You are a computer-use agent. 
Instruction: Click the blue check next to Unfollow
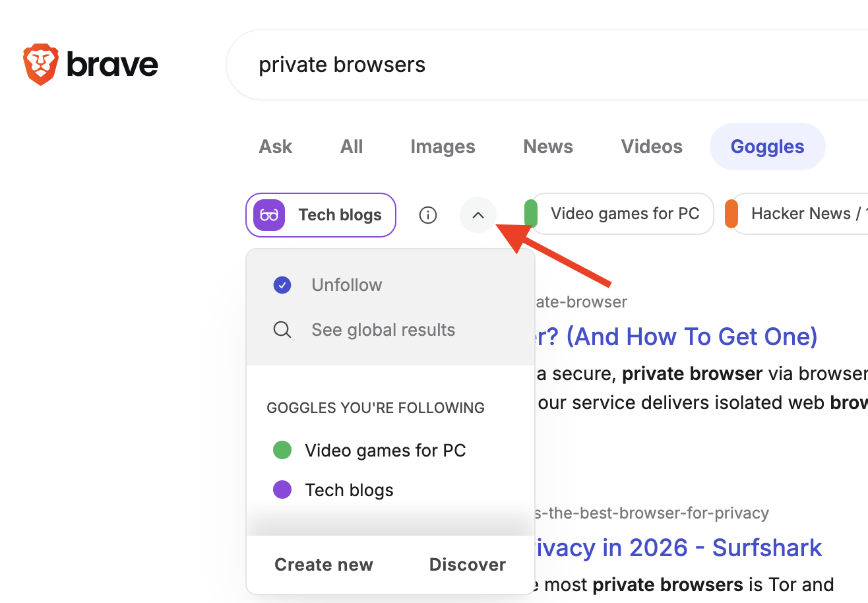282,285
